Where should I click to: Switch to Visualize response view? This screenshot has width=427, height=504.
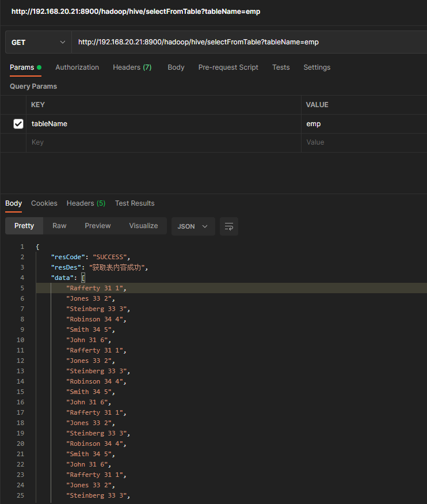pos(143,226)
